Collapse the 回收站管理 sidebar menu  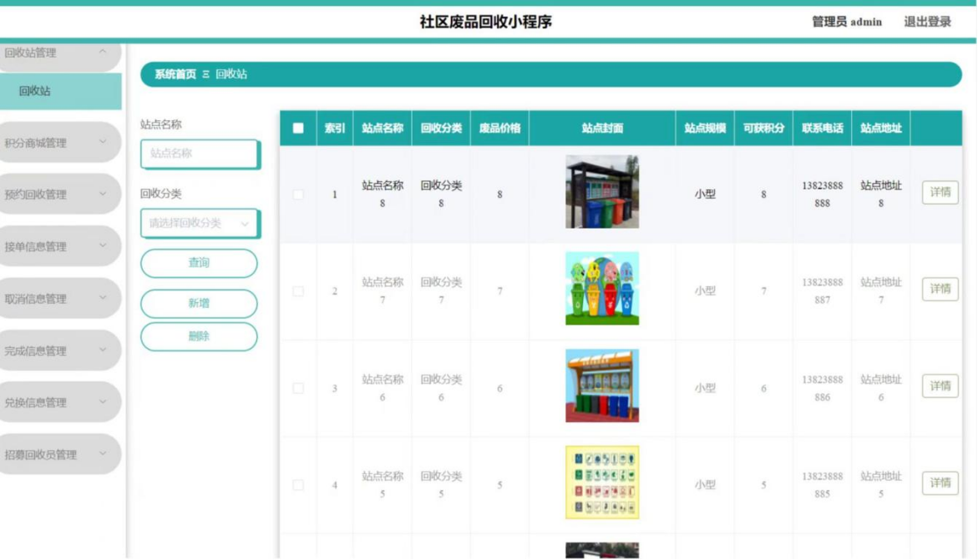click(60, 53)
